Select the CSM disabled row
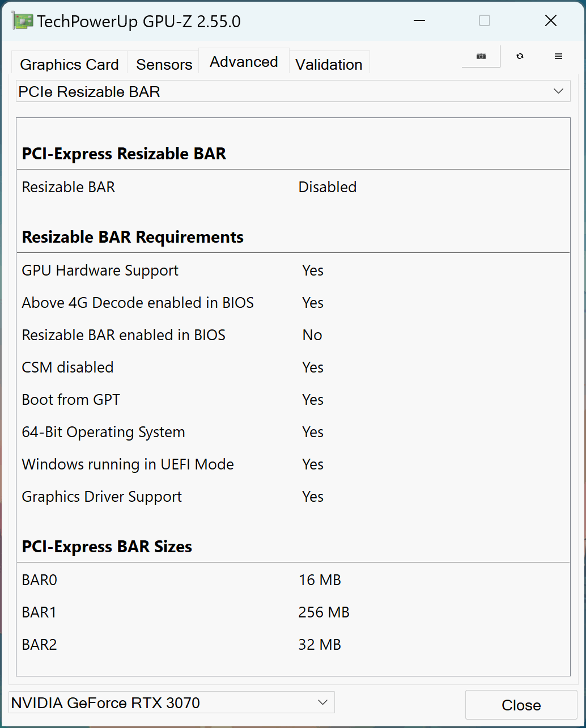The width and height of the screenshot is (586, 728). tap(173, 367)
